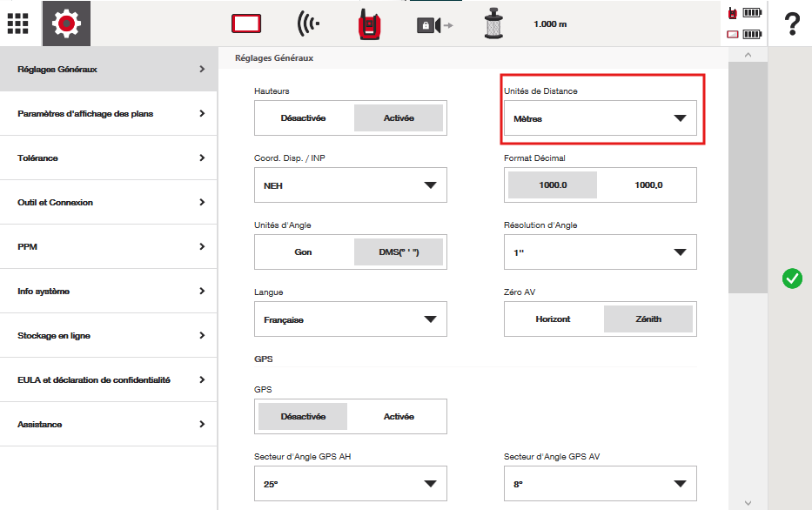Open the Résolution d'Angle dropdown
812x510 pixels.
click(600, 252)
